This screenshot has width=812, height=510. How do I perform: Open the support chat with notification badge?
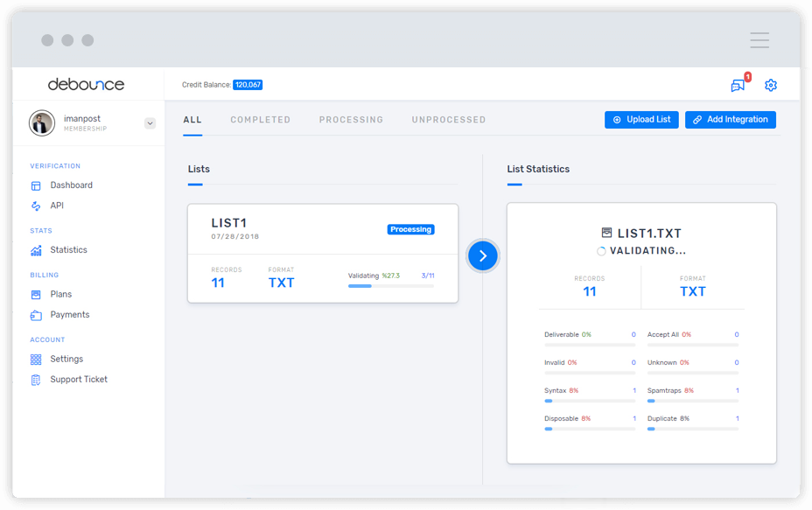coord(738,85)
